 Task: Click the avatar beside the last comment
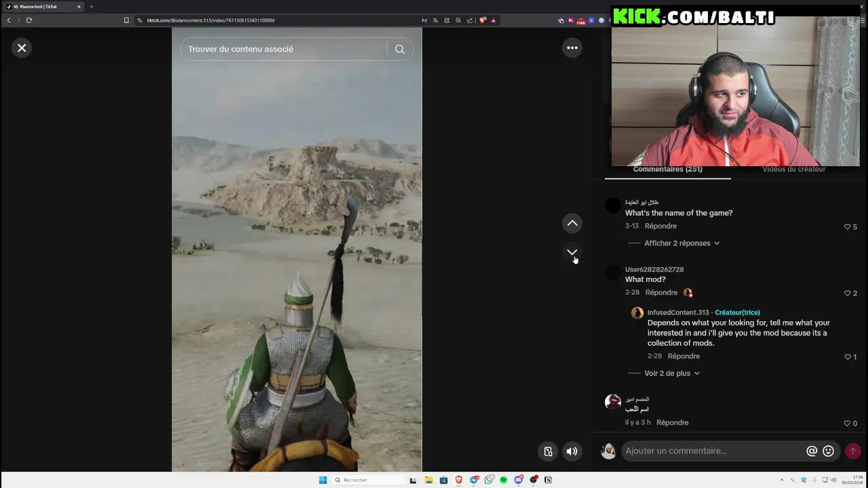point(613,402)
